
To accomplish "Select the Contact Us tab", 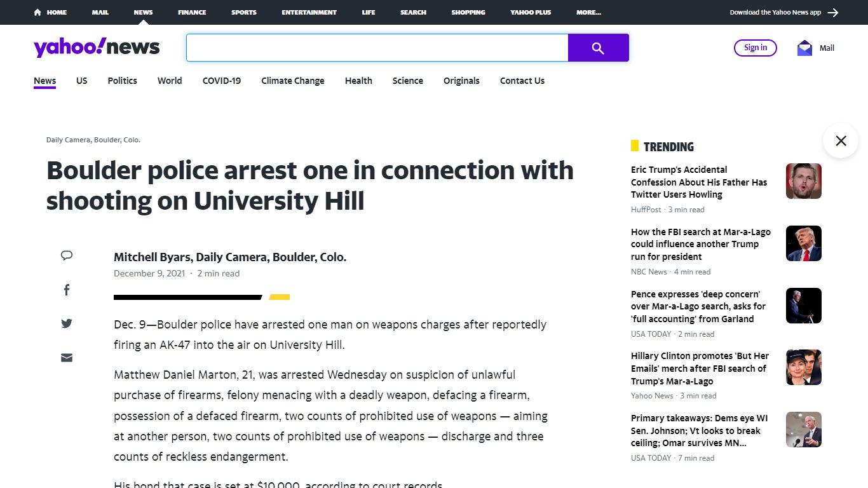I will pyautogui.click(x=522, y=81).
